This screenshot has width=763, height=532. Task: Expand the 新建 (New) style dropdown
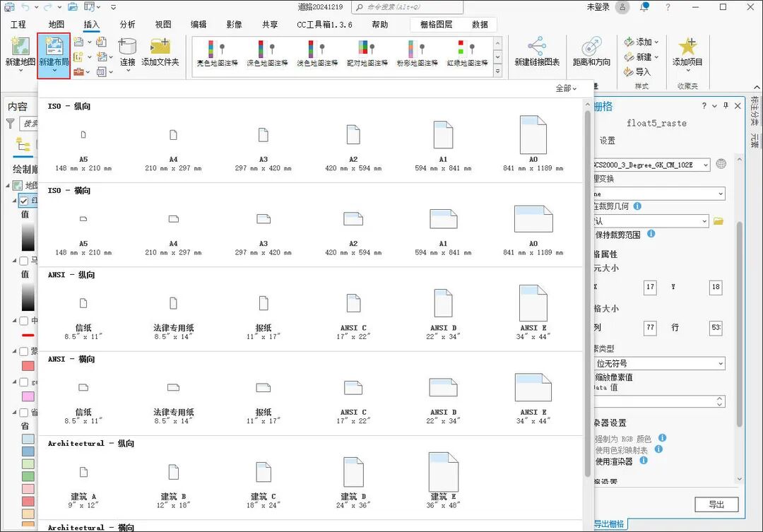(x=656, y=57)
